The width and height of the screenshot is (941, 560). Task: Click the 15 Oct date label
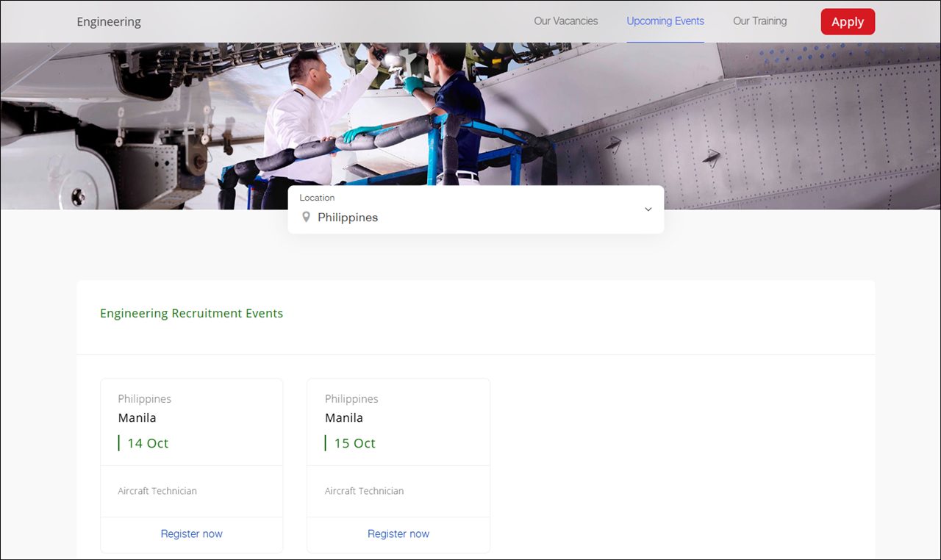[354, 443]
